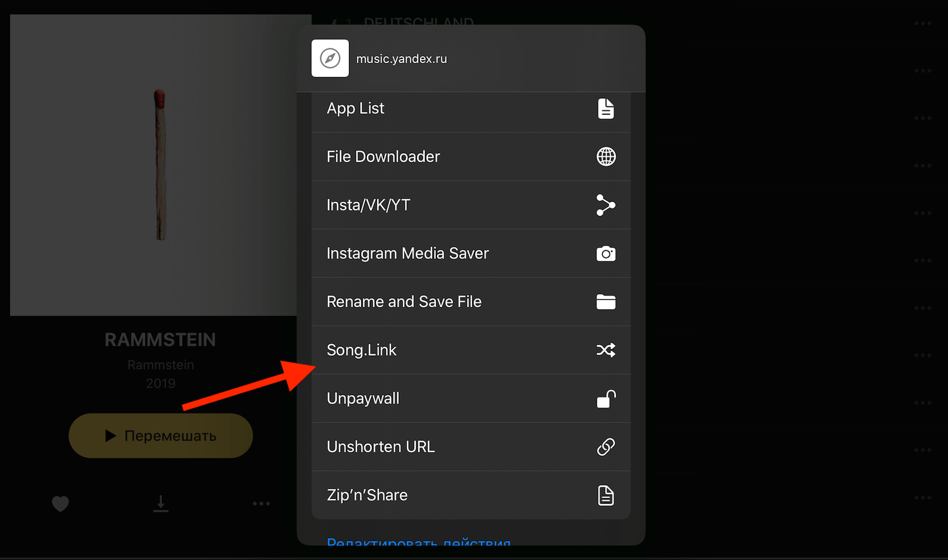948x560 pixels.
Task: Click the RAMMSTEIN album title
Action: pos(160,340)
